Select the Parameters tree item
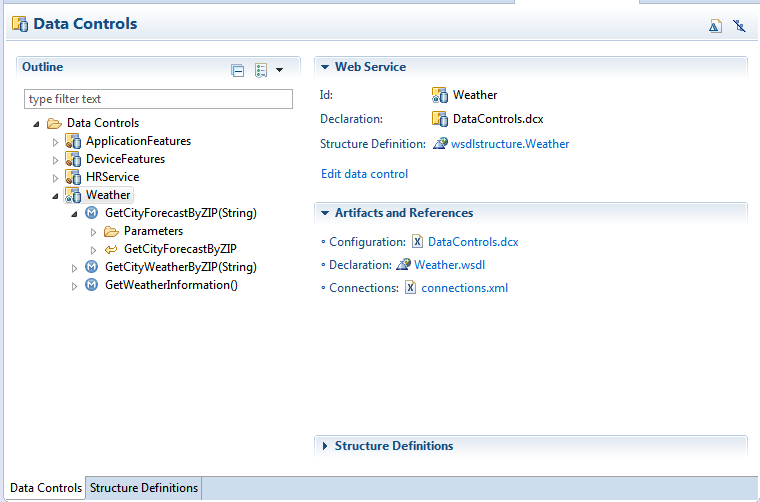Screen dimensions: 760x502 point(153,231)
